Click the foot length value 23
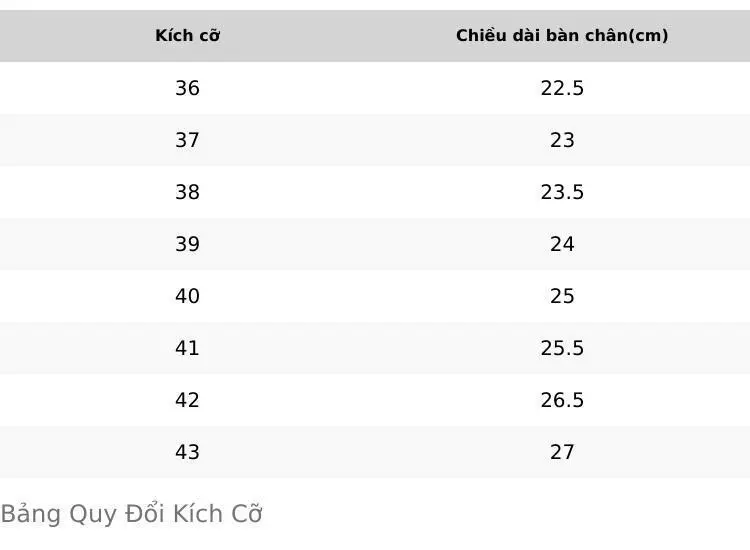Viewport: 750px width, 550px height. pyautogui.click(x=562, y=140)
